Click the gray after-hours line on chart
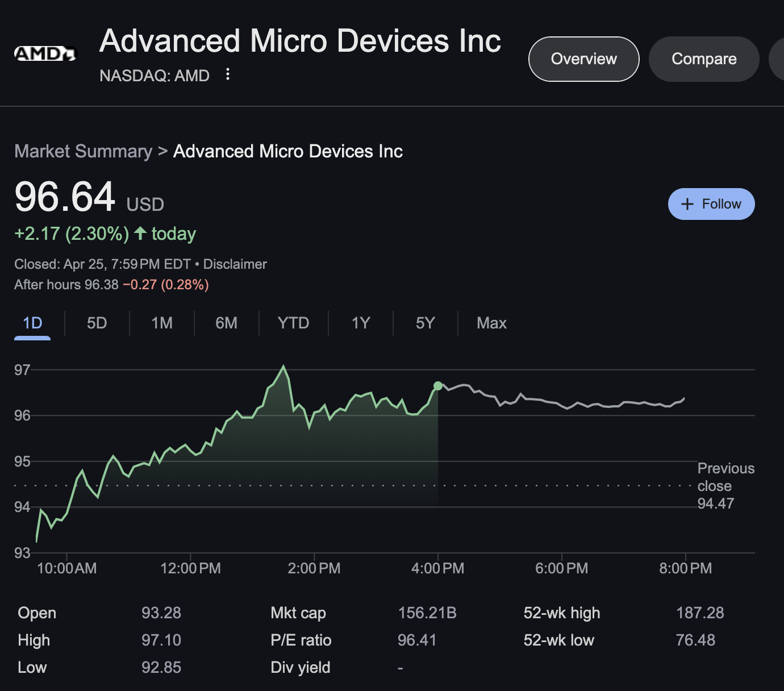The height and width of the screenshot is (691, 784). 561,403
